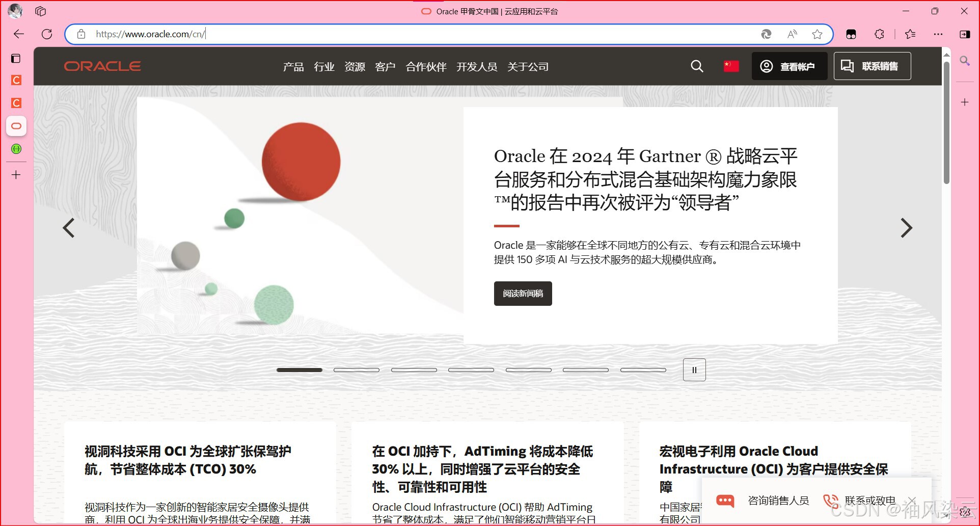Click the 查看帐户 button

click(790, 66)
